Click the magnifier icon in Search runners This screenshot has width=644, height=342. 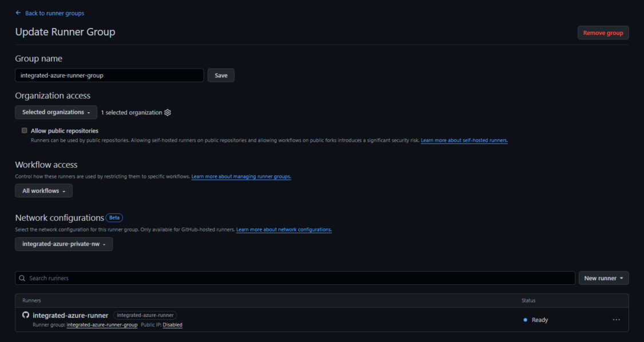(22, 278)
